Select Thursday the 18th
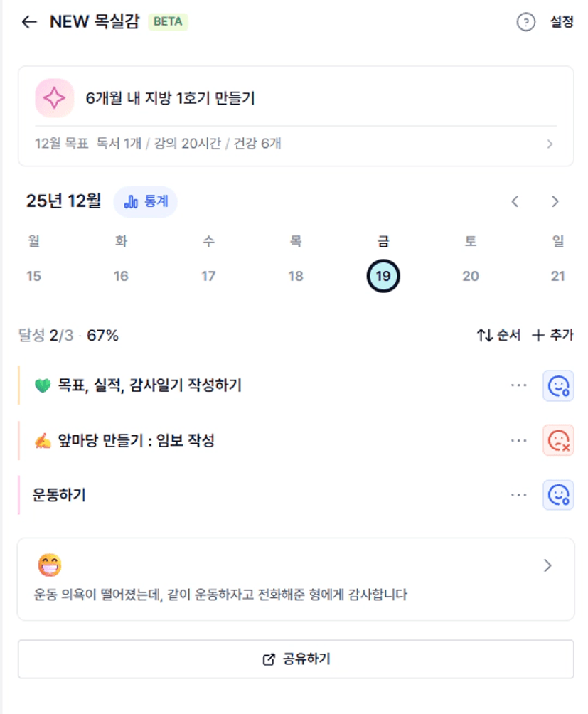Screen dimensions: 588x714 [296, 276]
